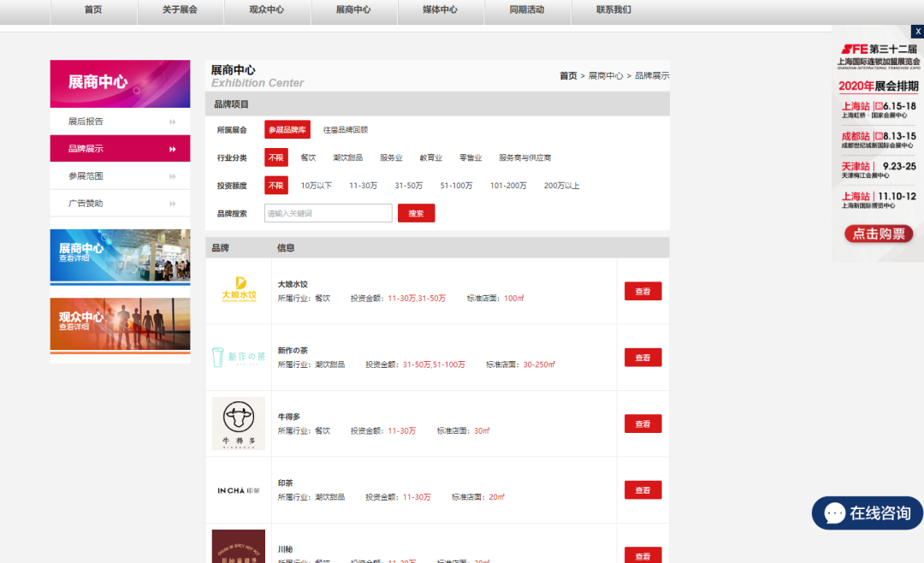Close the SFE side advertisement with X
Image resolution: width=924 pixels, height=563 pixels.
917,32
